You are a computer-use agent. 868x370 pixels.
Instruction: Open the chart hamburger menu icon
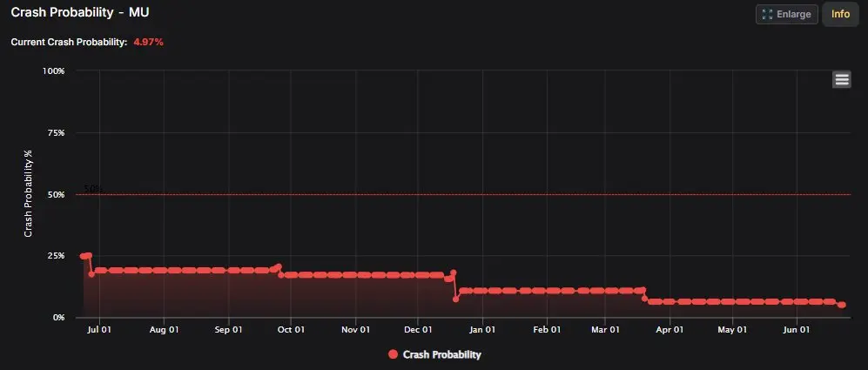tap(841, 80)
